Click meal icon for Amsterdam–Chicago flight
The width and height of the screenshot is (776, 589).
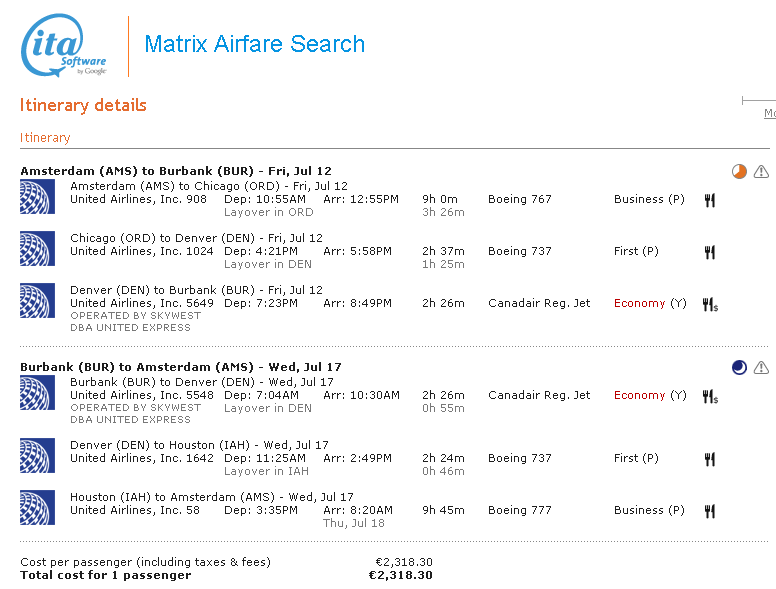click(x=710, y=200)
